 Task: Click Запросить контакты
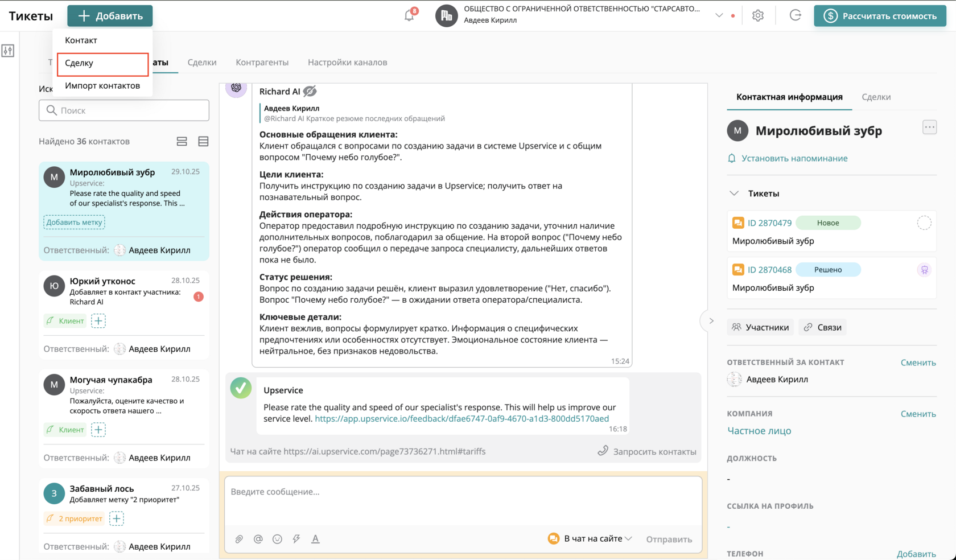tap(647, 452)
